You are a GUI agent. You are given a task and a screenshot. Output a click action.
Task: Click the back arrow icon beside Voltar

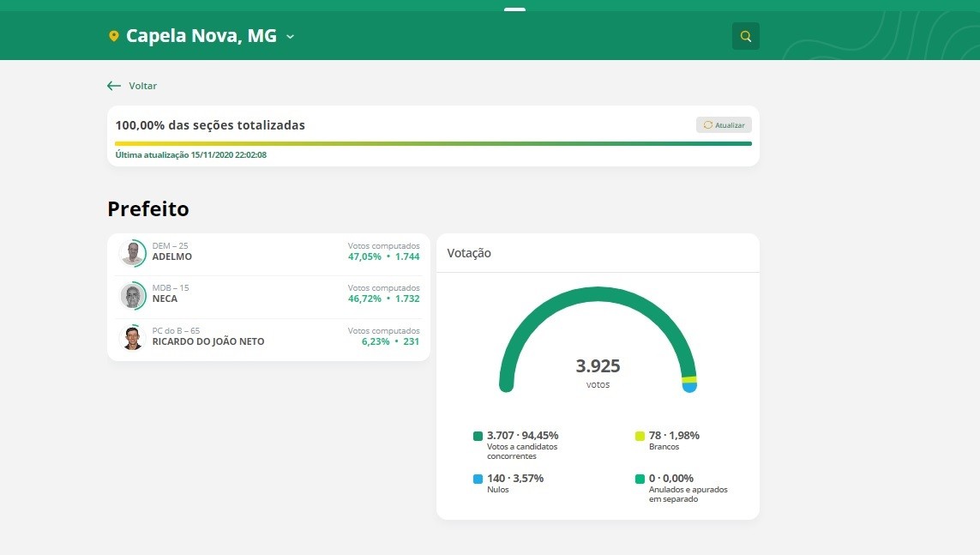(x=114, y=86)
